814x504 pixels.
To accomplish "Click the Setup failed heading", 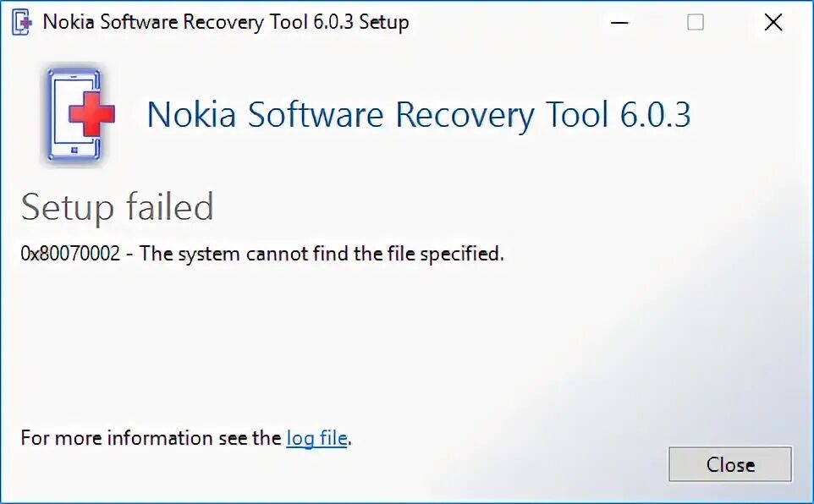I will point(117,207).
